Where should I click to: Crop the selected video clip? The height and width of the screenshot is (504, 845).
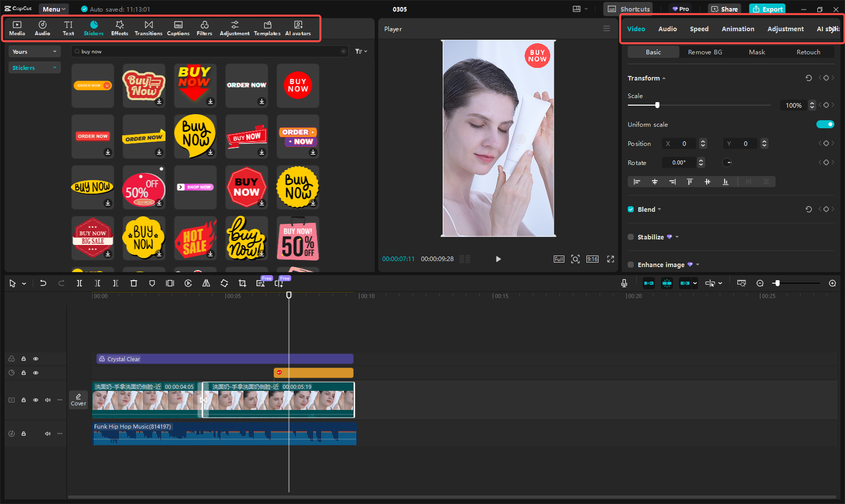click(242, 283)
